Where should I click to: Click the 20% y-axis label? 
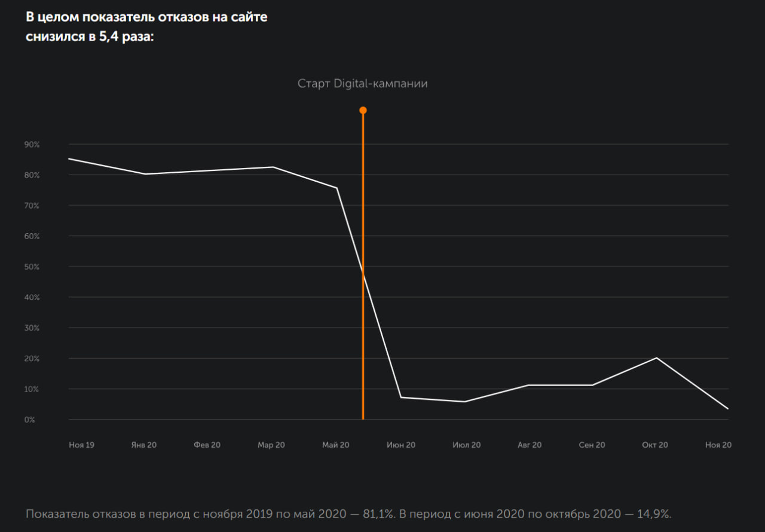coord(32,359)
